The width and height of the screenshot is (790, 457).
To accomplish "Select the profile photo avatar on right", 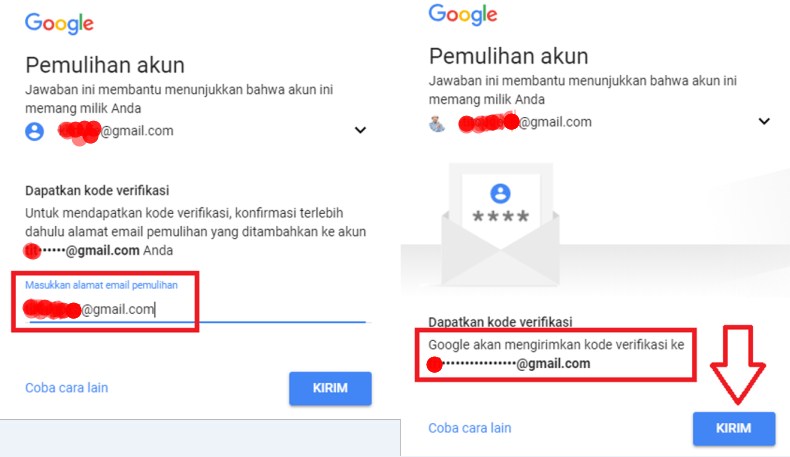I will pyautogui.click(x=437, y=122).
